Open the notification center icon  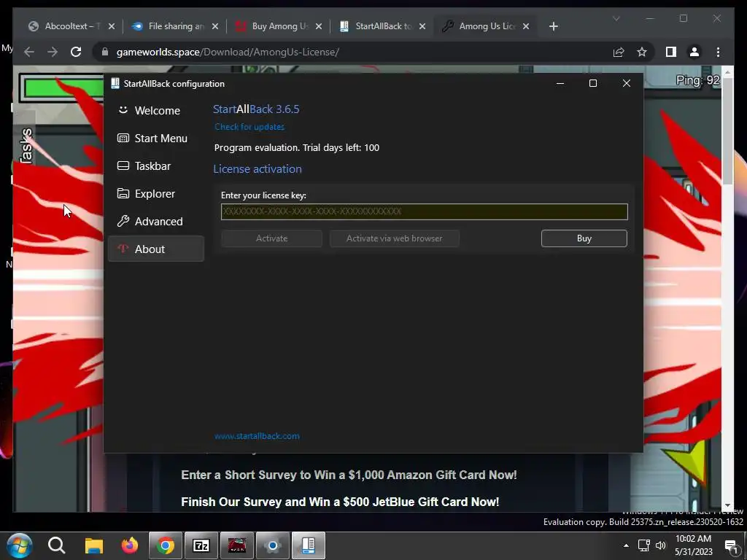click(x=731, y=546)
